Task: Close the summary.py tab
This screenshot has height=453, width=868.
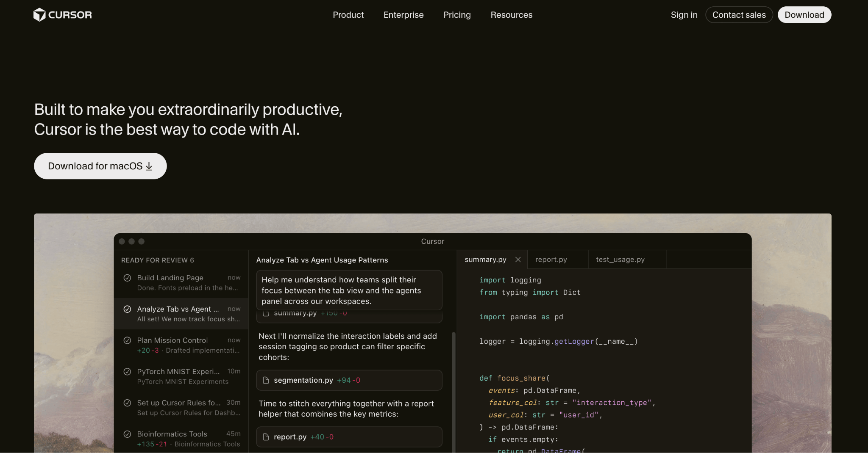Action: click(518, 260)
